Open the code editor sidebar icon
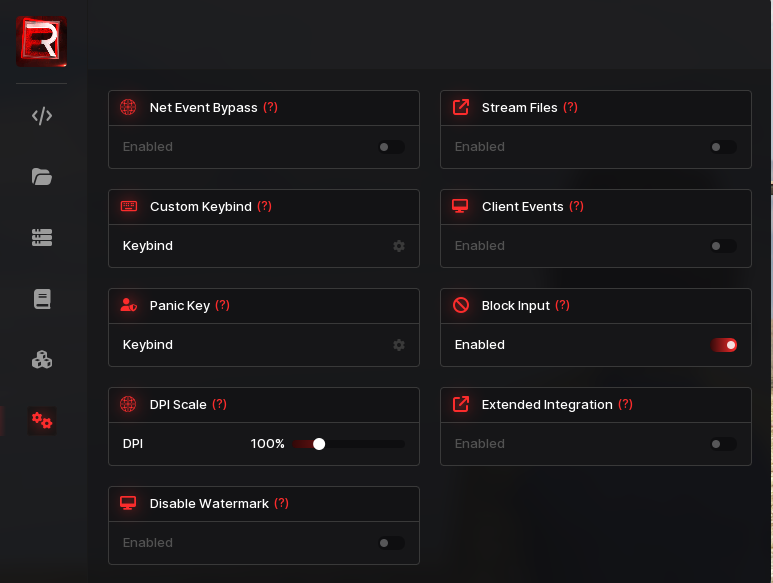This screenshot has height=583, width=773. point(42,116)
